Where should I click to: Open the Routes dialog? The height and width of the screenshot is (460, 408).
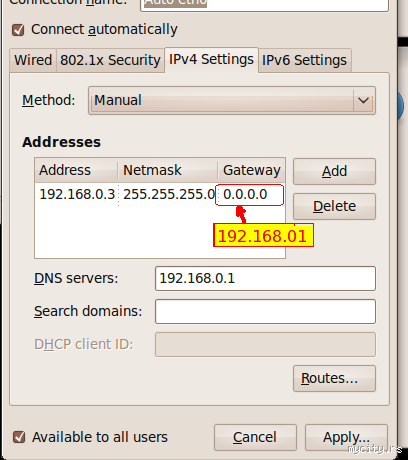click(334, 378)
